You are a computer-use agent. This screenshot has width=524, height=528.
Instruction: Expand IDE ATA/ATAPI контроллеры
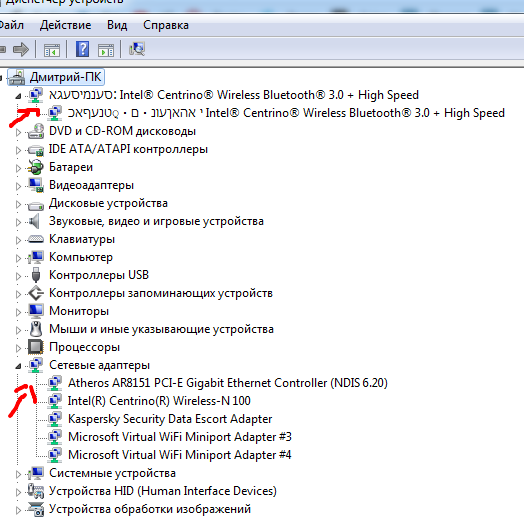(18, 150)
